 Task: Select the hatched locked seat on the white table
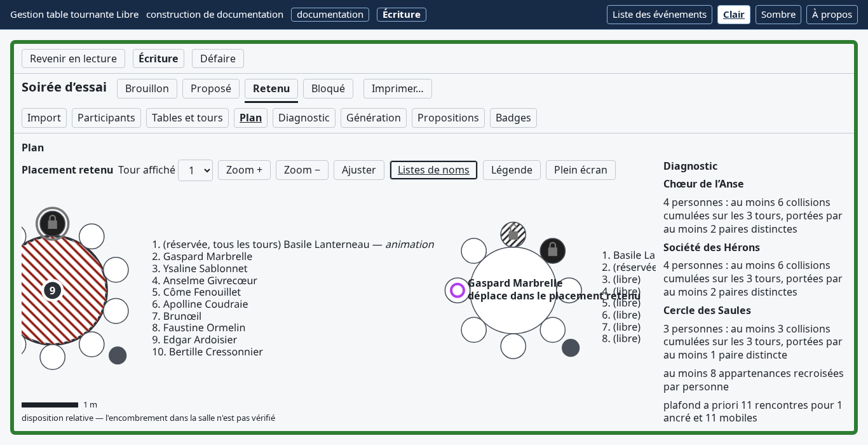(x=513, y=235)
